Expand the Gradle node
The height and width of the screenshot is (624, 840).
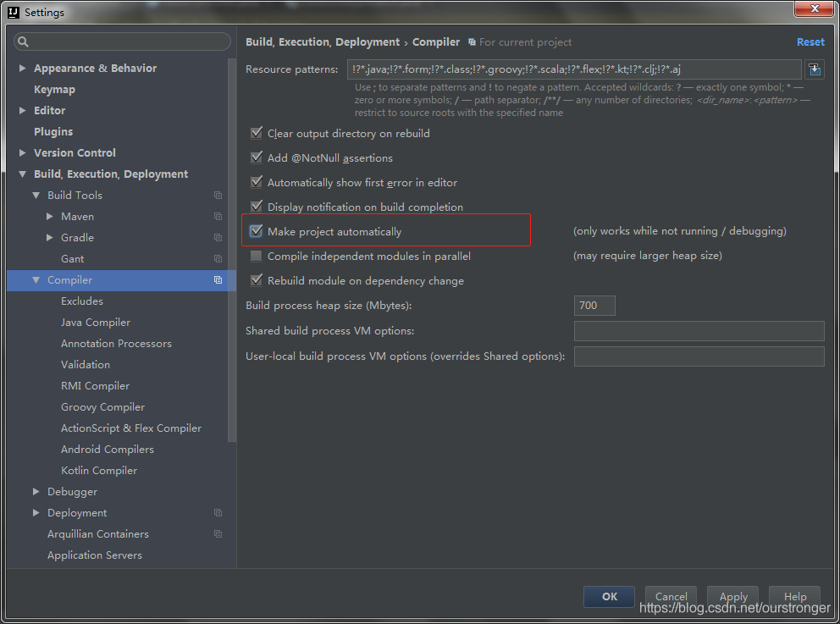point(49,237)
